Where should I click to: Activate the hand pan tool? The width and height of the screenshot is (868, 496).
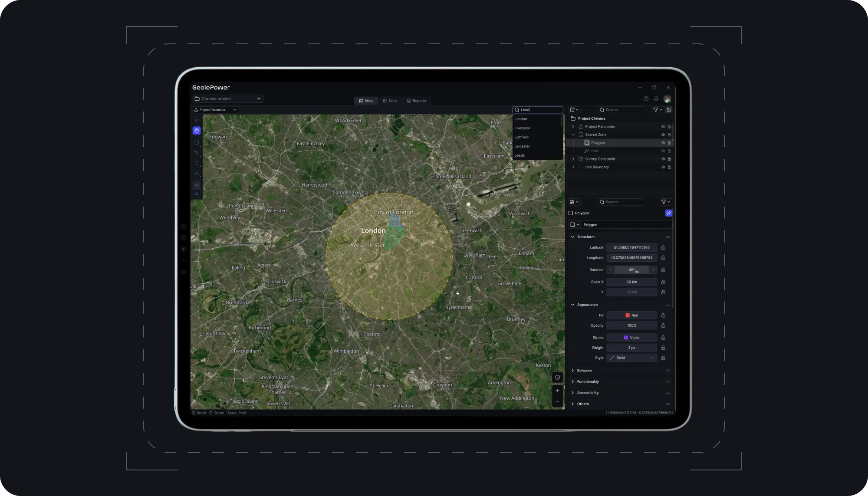(197, 131)
